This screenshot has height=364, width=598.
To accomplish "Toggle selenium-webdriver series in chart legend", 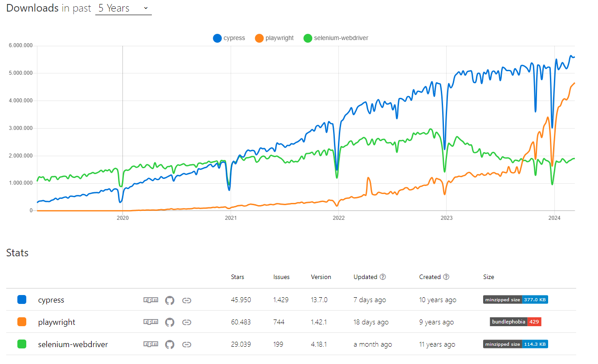I will point(336,38).
